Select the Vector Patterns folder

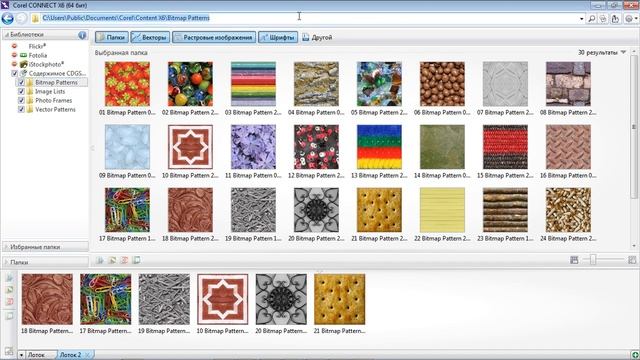tap(55, 109)
